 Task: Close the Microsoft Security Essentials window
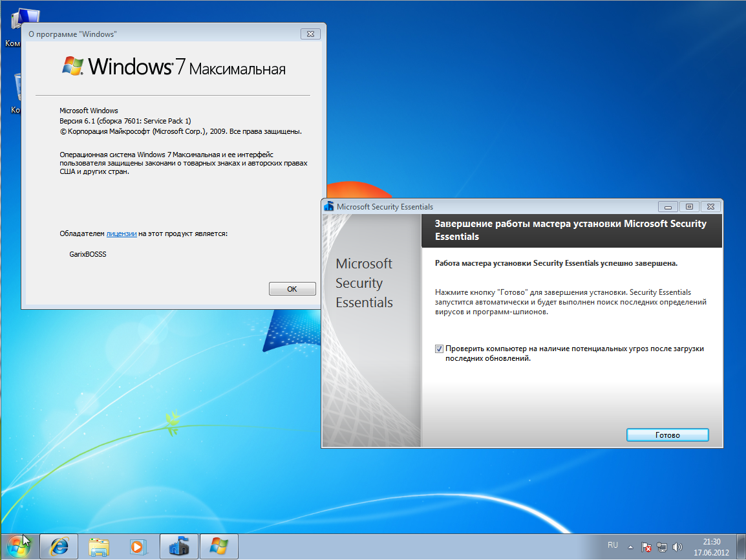click(711, 206)
